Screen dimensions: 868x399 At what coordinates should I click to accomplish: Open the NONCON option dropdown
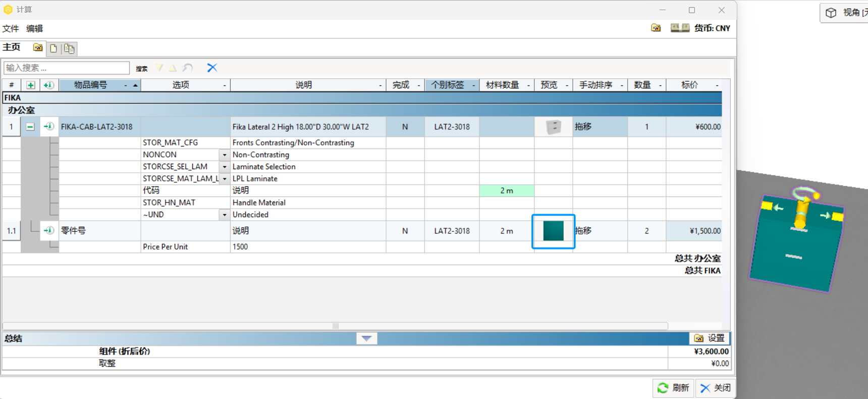tap(225, 155)
